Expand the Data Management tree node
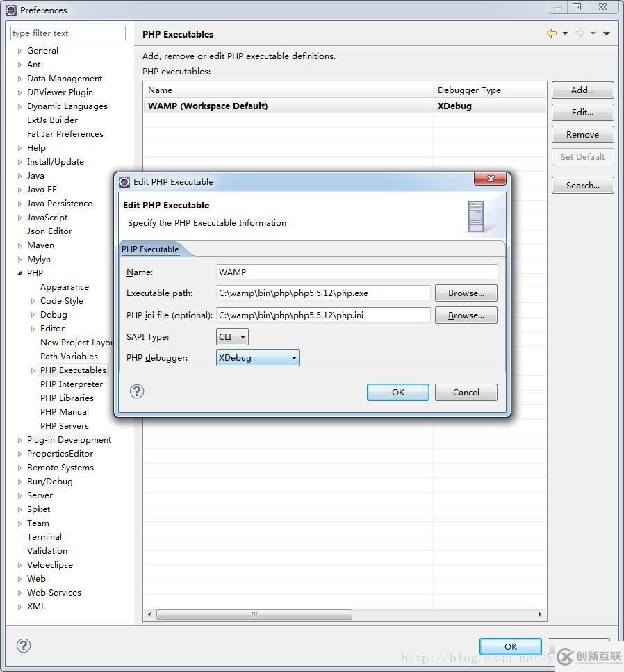Viewport: 624px width, 672px height. point(19,79)
